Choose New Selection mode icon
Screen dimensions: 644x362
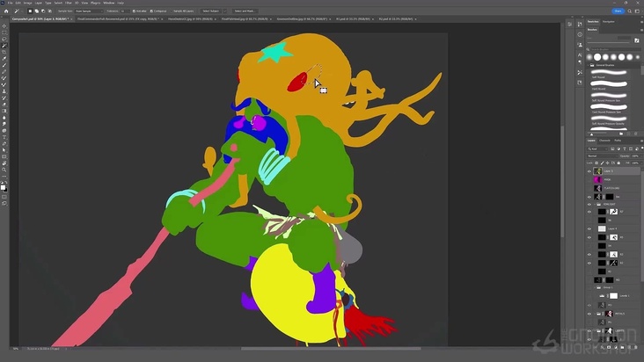(30, 11)
